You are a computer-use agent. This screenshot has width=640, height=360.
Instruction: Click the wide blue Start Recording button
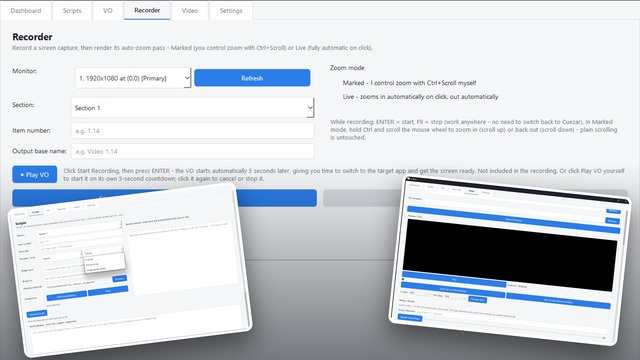point(164,198)
